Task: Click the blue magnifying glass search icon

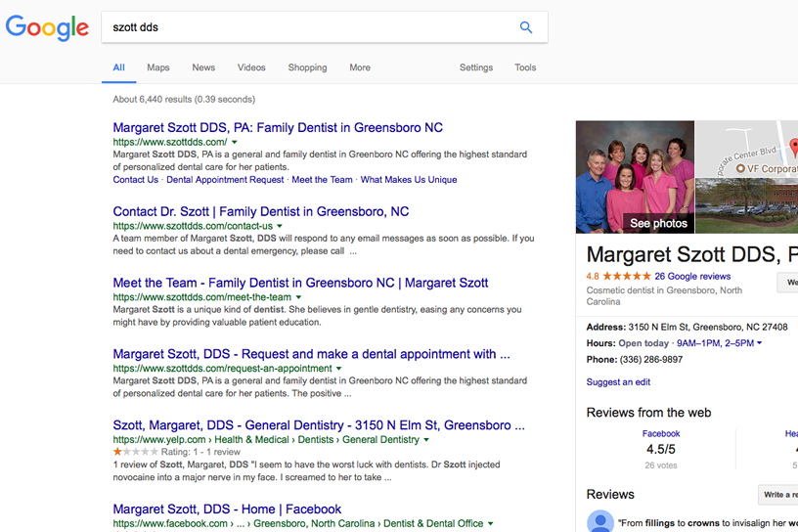Action: [x=526, y=27]
